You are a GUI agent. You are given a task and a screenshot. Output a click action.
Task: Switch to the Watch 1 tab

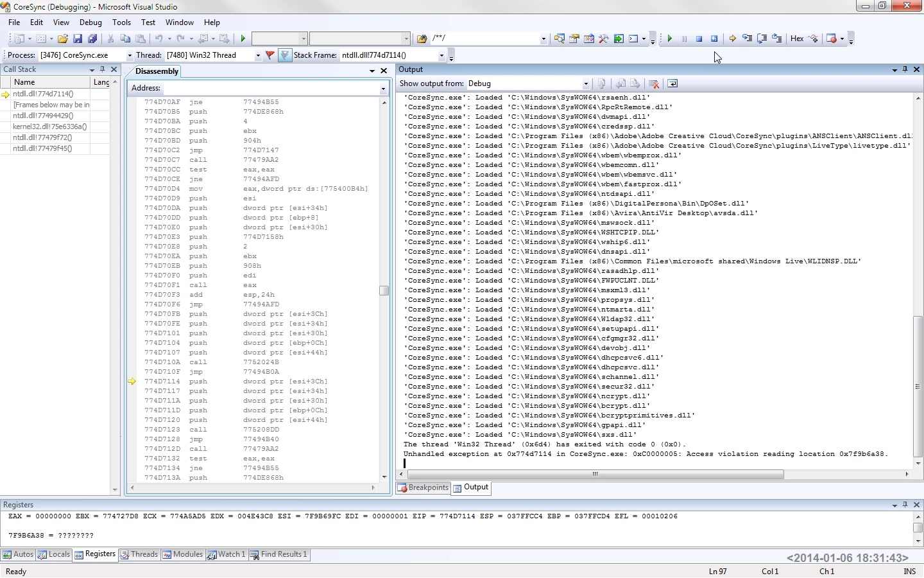tap(227, 554)
